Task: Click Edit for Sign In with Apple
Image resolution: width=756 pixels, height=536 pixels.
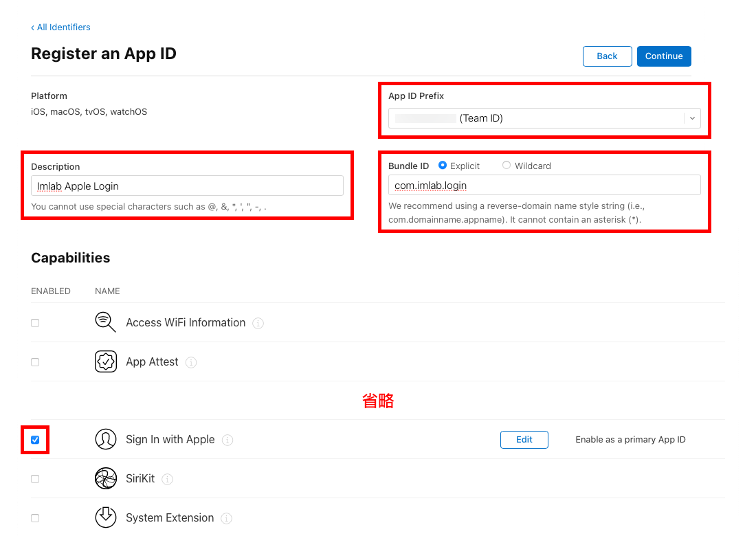Action: click(524, 440)
